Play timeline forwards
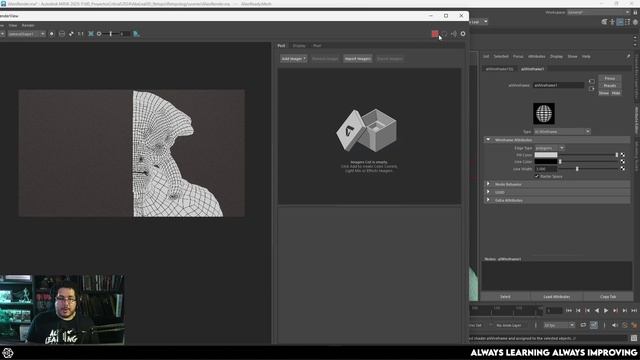640x360 pixels. 606,311
